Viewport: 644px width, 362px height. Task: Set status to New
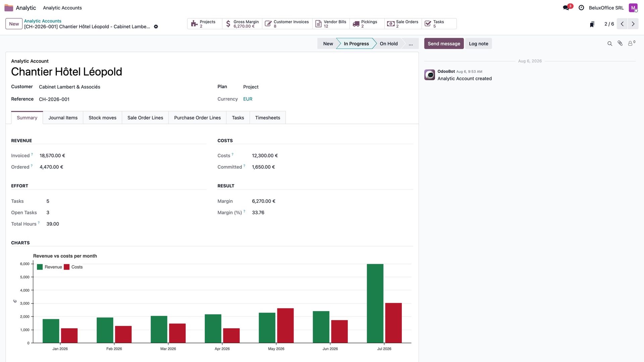[328, 44]
